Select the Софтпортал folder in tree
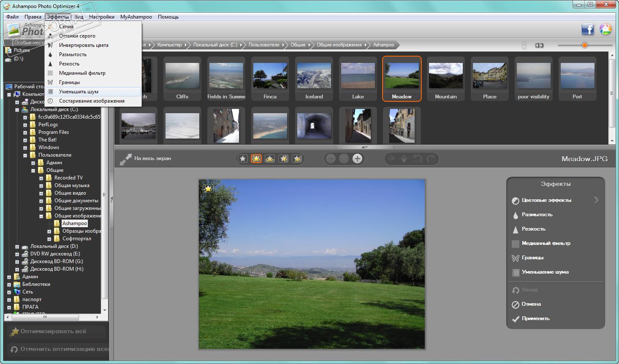 coord(77,239)
